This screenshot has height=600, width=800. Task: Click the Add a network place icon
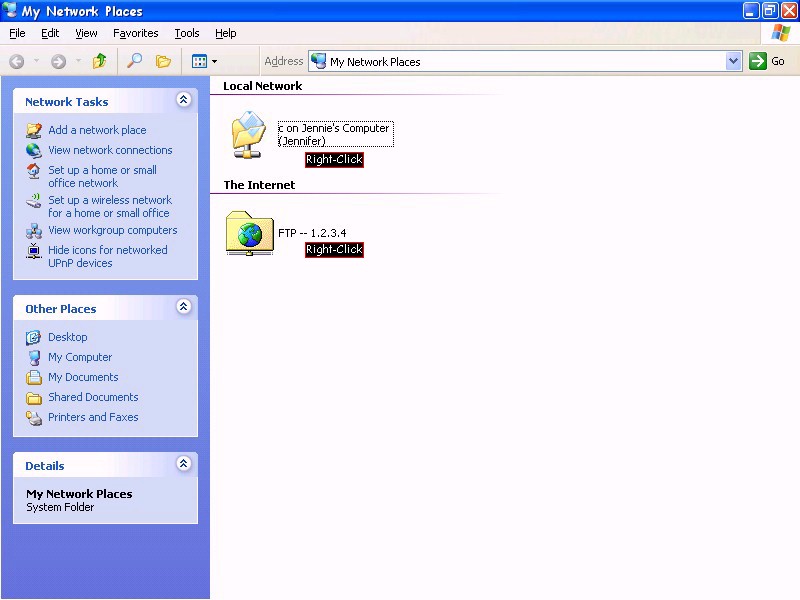[34, 131]
